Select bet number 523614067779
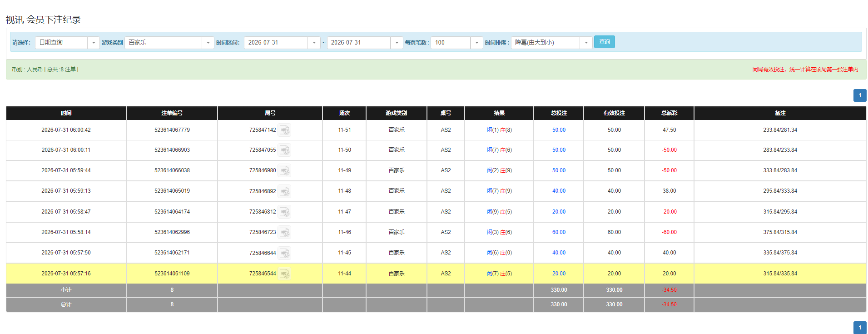 (172, 130)
